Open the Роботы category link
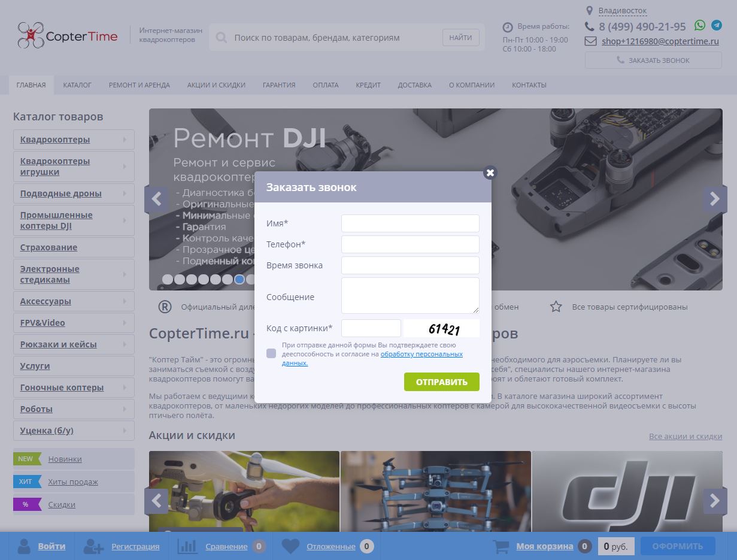Image resolution: width=737 pixels, height=560 pixels. (x=36, y=409)
